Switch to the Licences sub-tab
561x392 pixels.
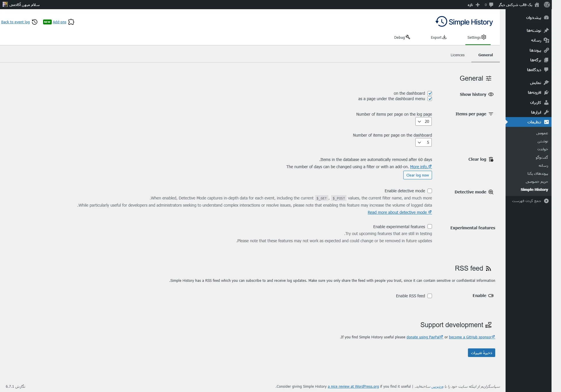(457, 55)
